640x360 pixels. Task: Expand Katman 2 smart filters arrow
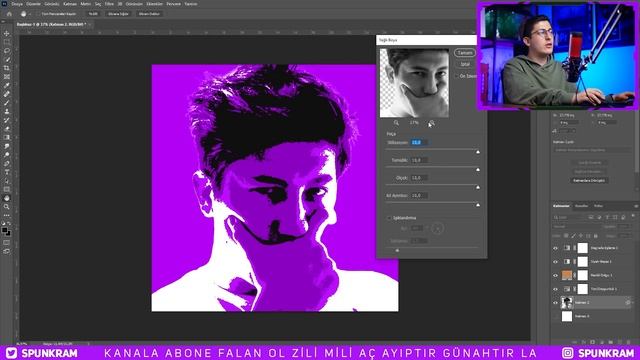pos(633,302)
